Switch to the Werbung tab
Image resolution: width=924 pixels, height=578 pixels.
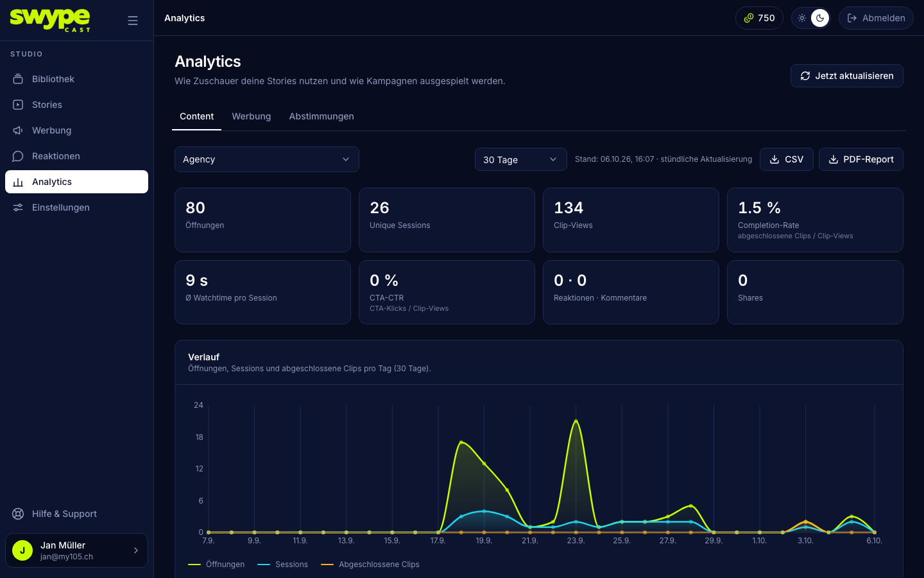(x=252, y=116)
